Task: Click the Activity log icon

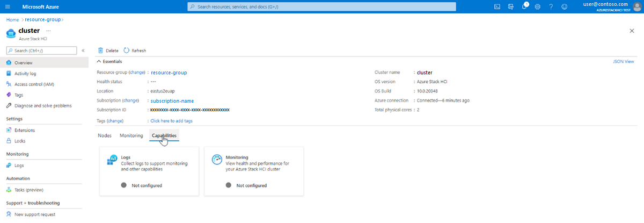Action: click(9, 74)
